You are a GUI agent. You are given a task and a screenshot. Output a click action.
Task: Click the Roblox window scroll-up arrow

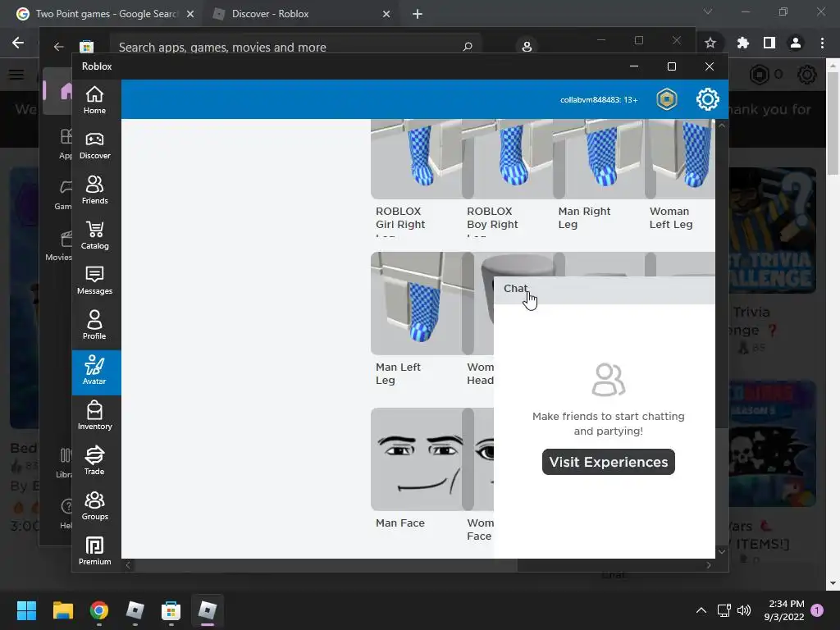click(x=722, y=126)
